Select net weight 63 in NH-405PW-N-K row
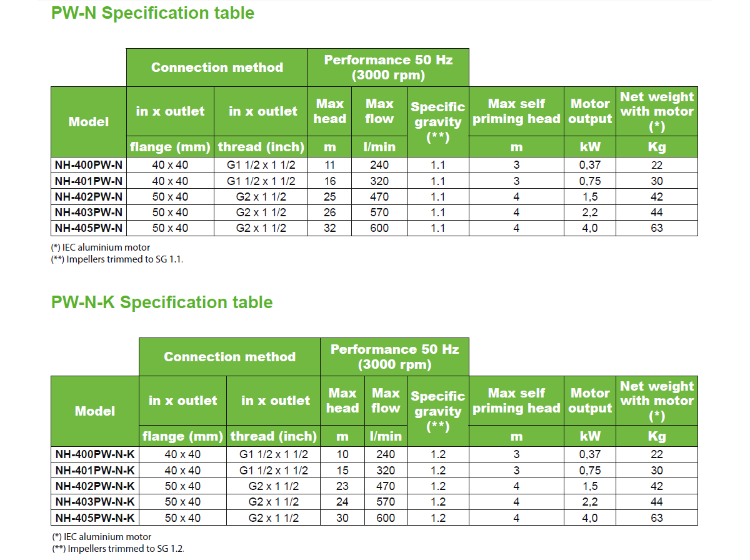Viewport: 750px width, 560px height. pos(656,517)
